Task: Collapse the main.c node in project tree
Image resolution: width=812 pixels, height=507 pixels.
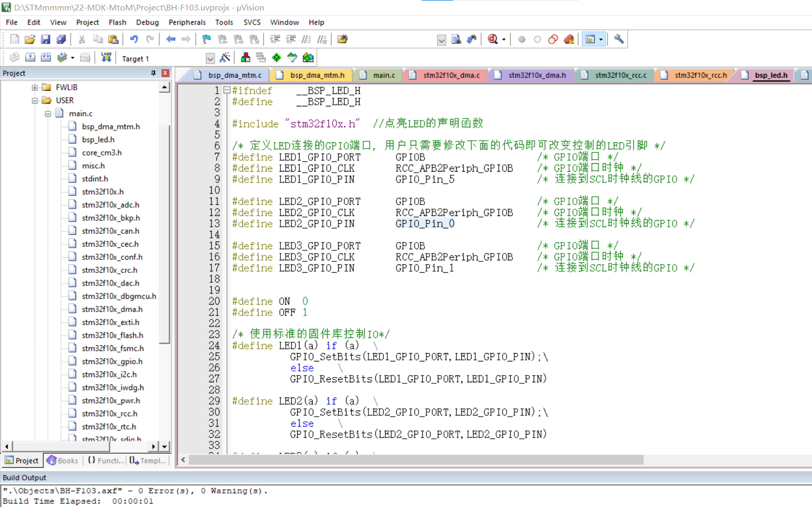Action: pyautogui.click(x=48, y=113)
